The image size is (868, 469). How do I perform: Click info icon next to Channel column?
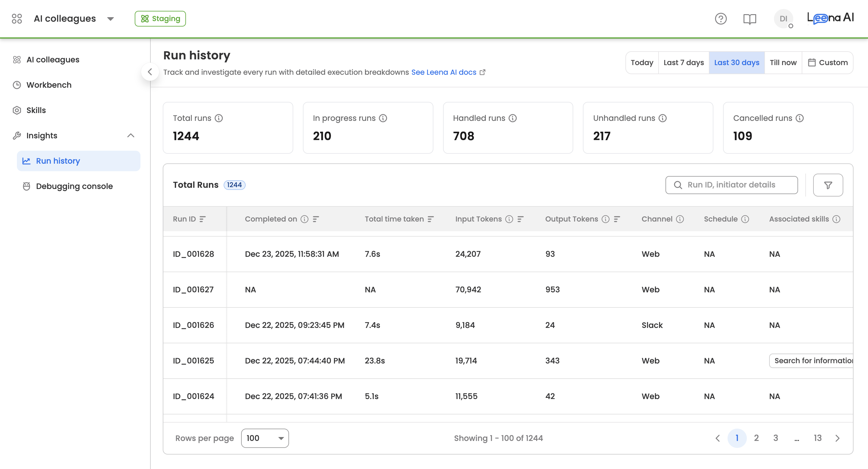click(680, 219)
